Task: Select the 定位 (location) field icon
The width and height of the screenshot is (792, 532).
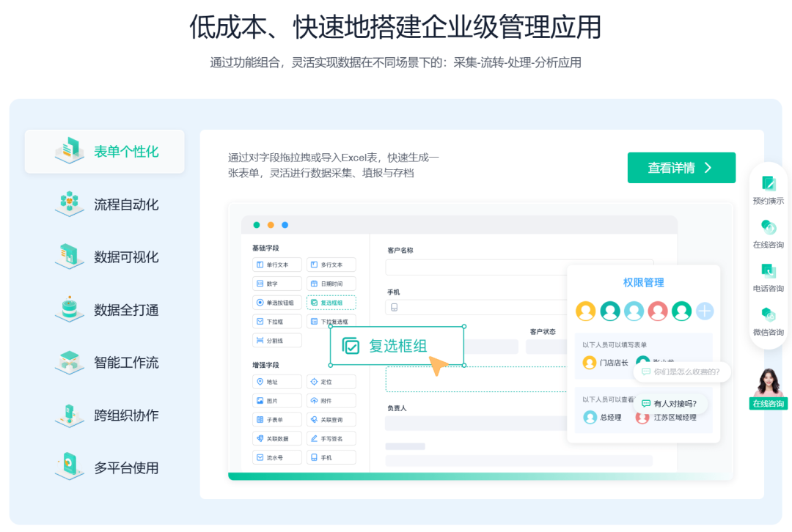Action: pos(331,381)
